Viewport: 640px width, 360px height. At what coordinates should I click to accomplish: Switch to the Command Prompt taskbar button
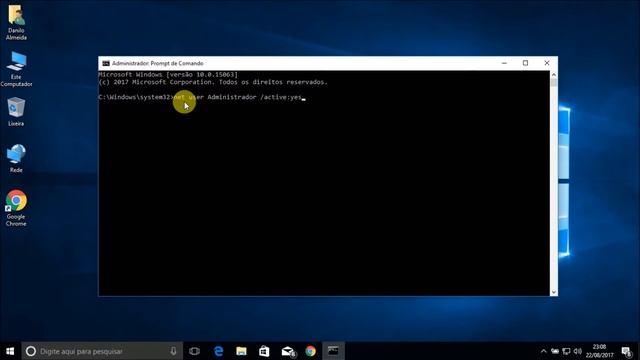point(333,351)
